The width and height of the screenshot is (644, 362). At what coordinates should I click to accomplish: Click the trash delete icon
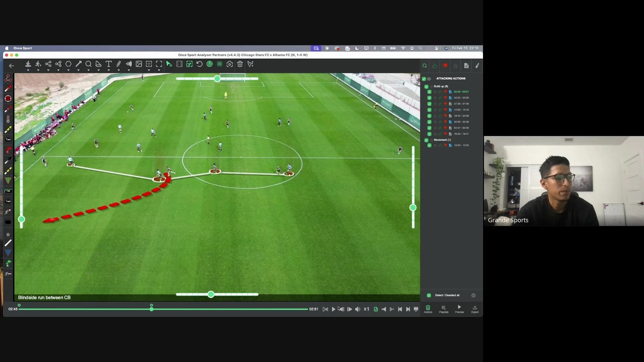(240, 64)
